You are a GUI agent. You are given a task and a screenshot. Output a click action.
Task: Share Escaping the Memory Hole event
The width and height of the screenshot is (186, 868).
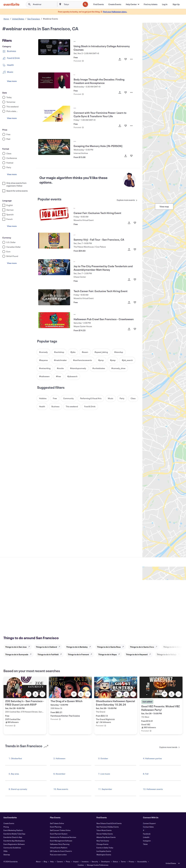tap(126, 156)
